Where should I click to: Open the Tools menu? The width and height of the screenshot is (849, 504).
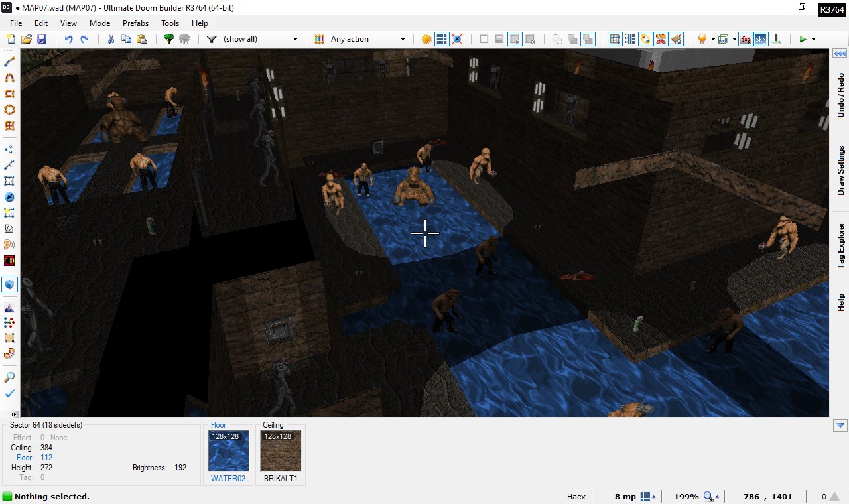[170, 23]
